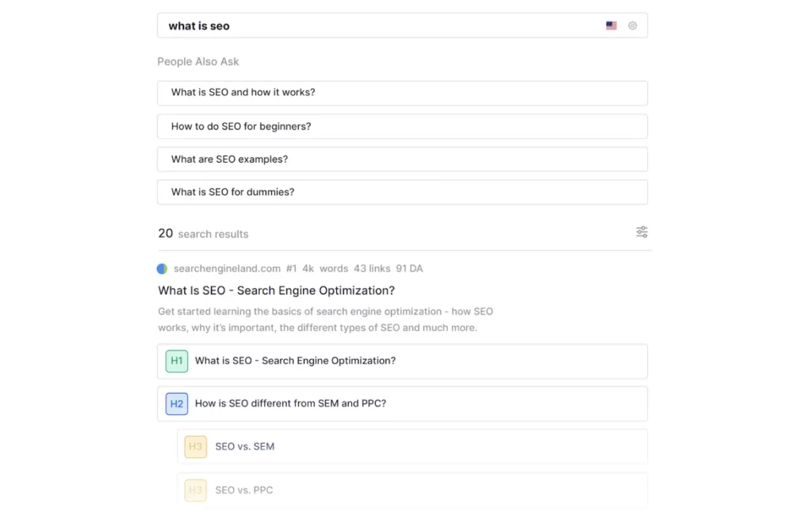The height and width of the screenshot is (523, 812).
Task: Click the H3 badge beside SEO vs. SEM
Action: (195, 447)
